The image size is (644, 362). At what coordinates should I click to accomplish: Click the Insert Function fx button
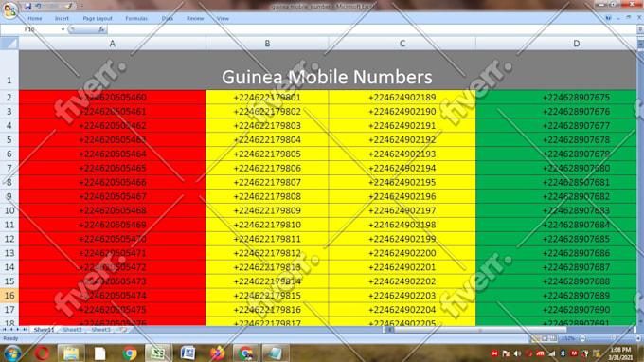101,29
